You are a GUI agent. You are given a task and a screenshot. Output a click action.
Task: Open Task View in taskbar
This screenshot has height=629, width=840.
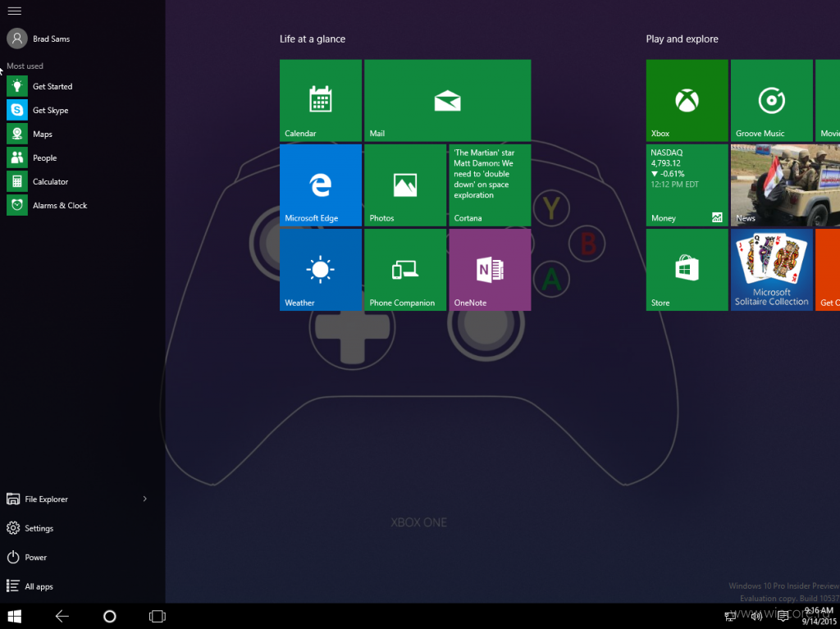click(x=157, y=616)
